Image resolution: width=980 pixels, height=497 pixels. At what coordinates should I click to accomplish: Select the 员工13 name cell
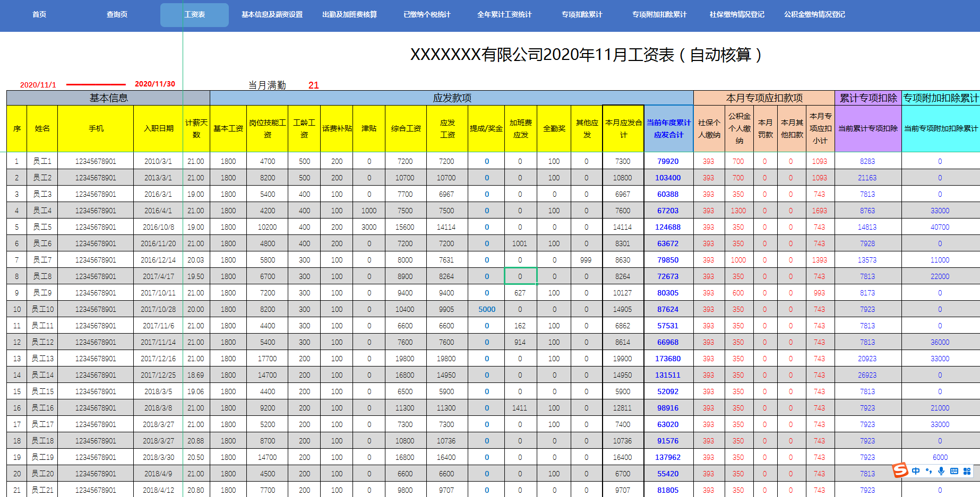point(42,359)
